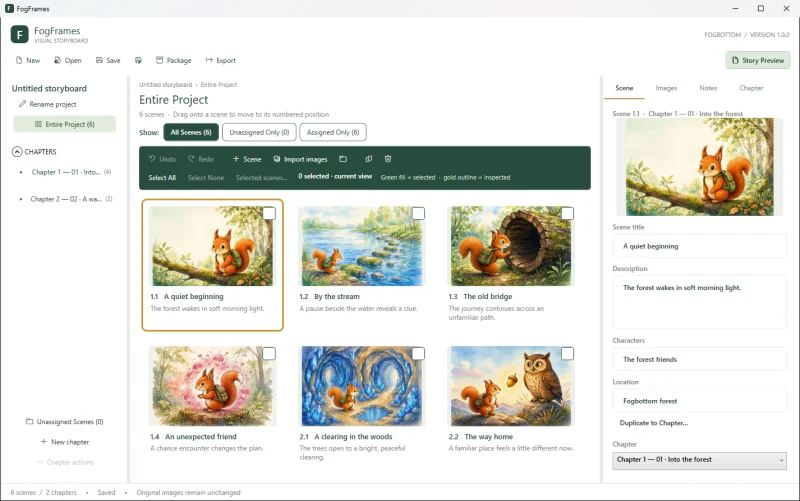Click the inspector scene preview image
The width and height of the screenshot is (800, 501).
[699, 167]
